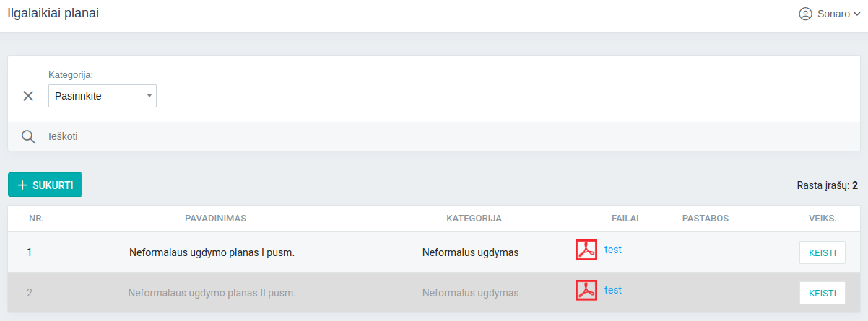Click the PDF icon in row 2
868x321 pixels.
pyautogui.click(x=586, y=290)
